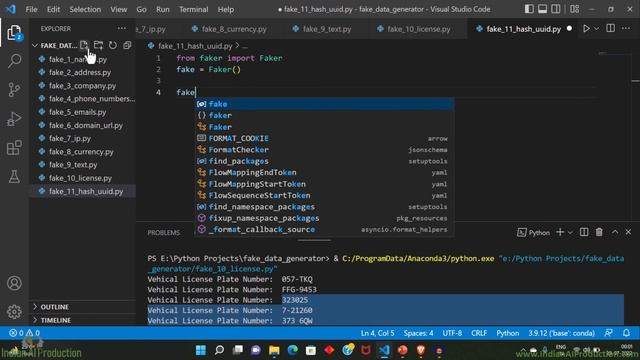Viewport: 640px width, 360px height.
Task: Open Windows taskbar search
Action: pos(219,350)
